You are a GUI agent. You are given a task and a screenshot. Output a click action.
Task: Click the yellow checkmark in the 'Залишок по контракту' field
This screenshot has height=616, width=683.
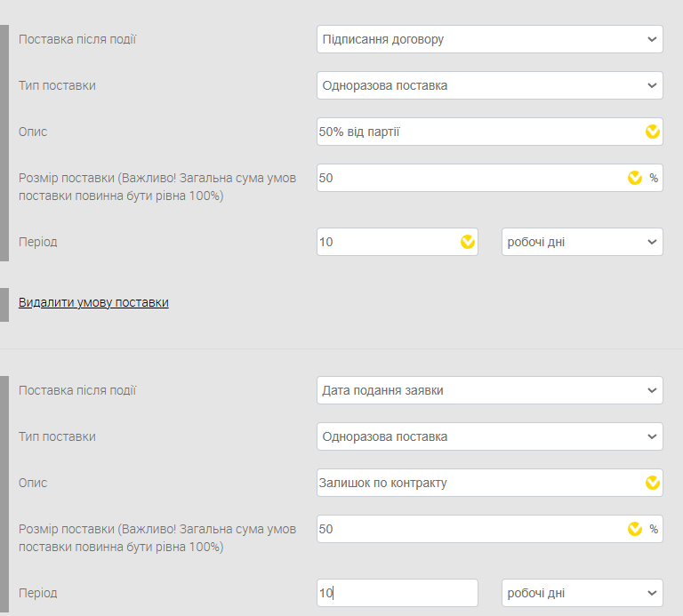pos(652,483)
